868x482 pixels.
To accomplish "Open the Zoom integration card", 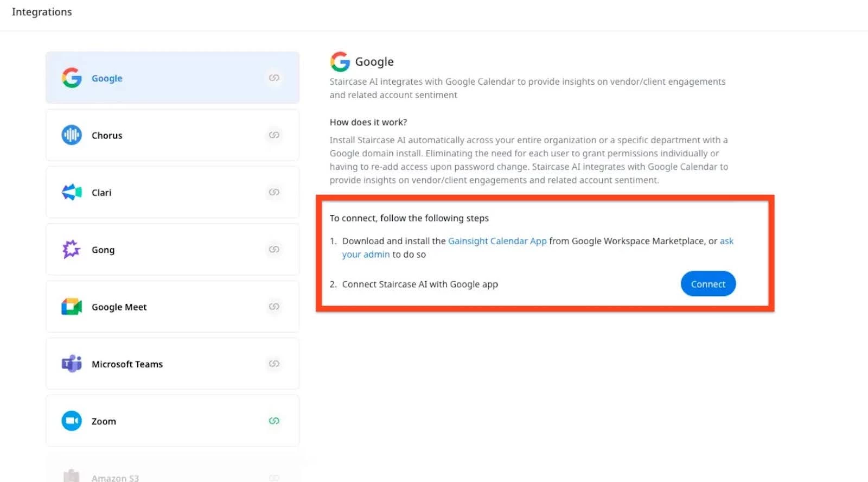I will [173, 421].
